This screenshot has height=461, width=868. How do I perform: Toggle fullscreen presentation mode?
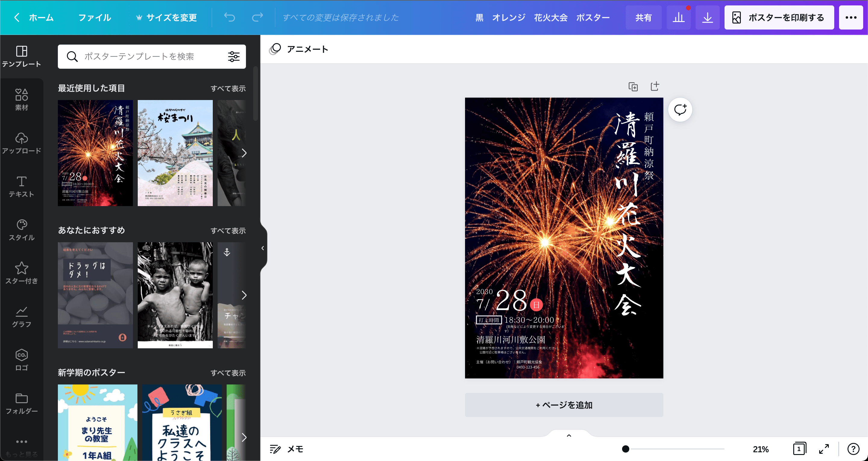point(824,449)
